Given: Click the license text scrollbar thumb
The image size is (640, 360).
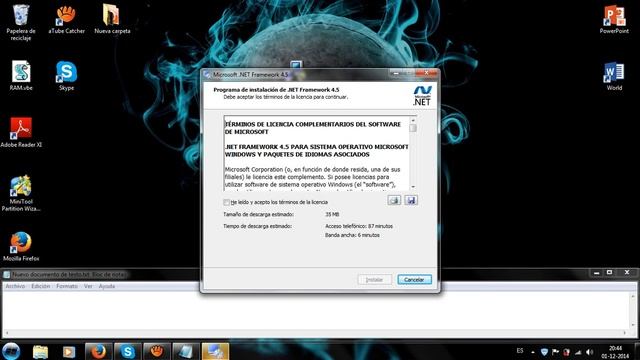Looking at the screenshot, I should pyautogui.click(x=413, y=128).
